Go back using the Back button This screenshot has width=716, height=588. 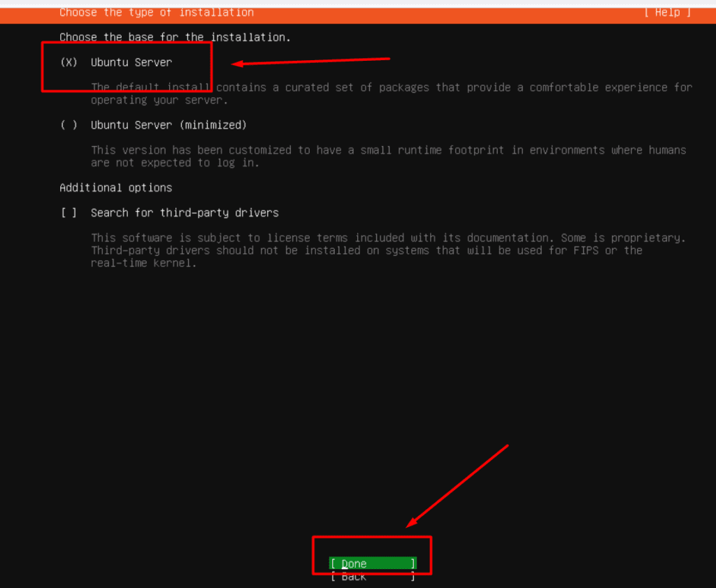pyautogui.click(x=373, y=577)
